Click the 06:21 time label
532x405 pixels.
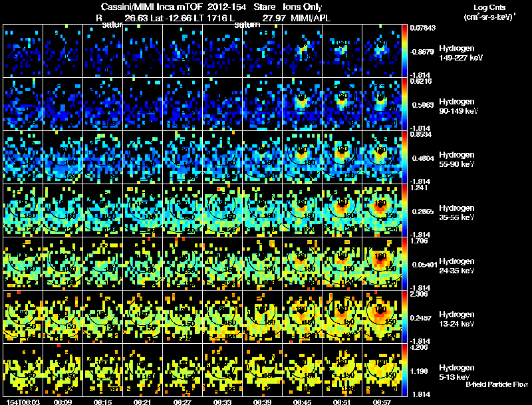[142, 402]
